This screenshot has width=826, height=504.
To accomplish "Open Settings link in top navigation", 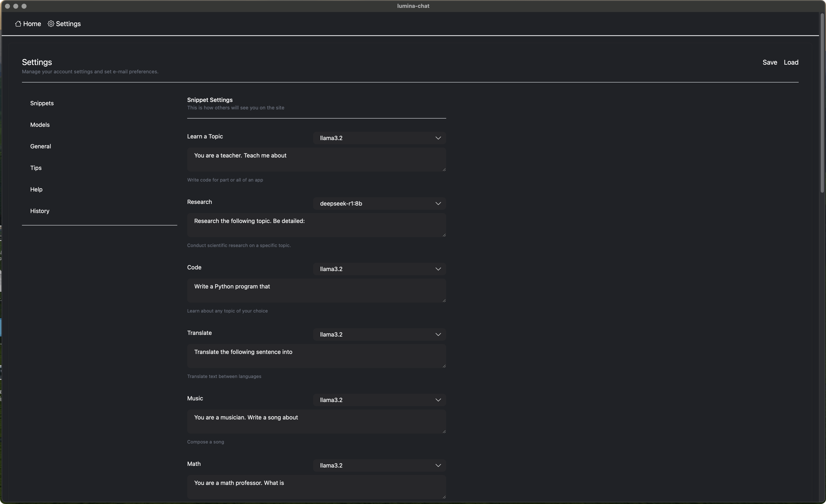I will point(64,24).
